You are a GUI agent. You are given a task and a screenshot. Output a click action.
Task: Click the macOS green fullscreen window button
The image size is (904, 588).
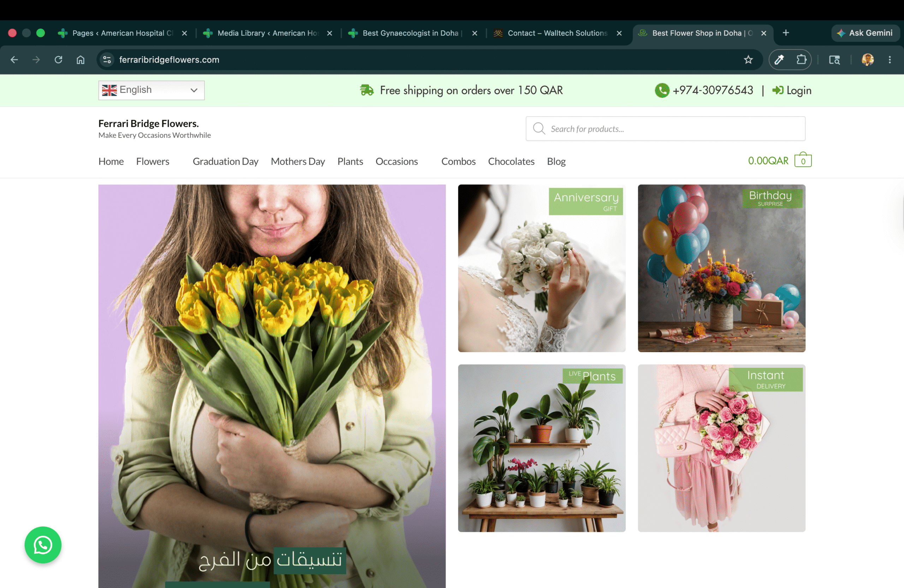click(x=40, y=33)
